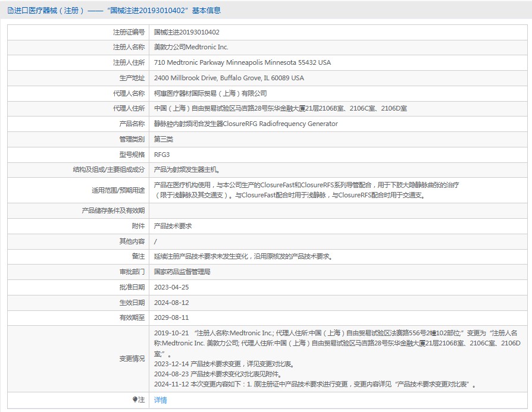Click the approval date 2023-04-25
532x412 pixels.
point(171,287)
